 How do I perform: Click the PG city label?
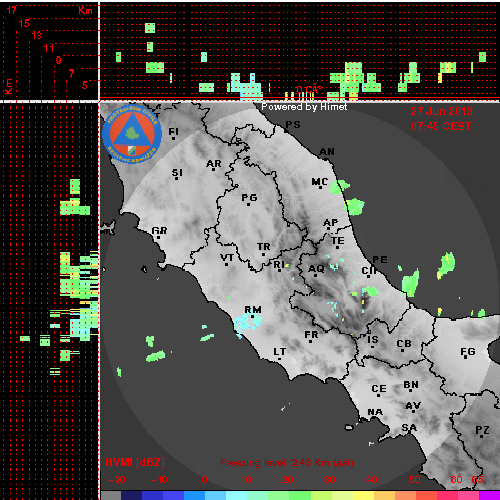[x=249, y=198]
